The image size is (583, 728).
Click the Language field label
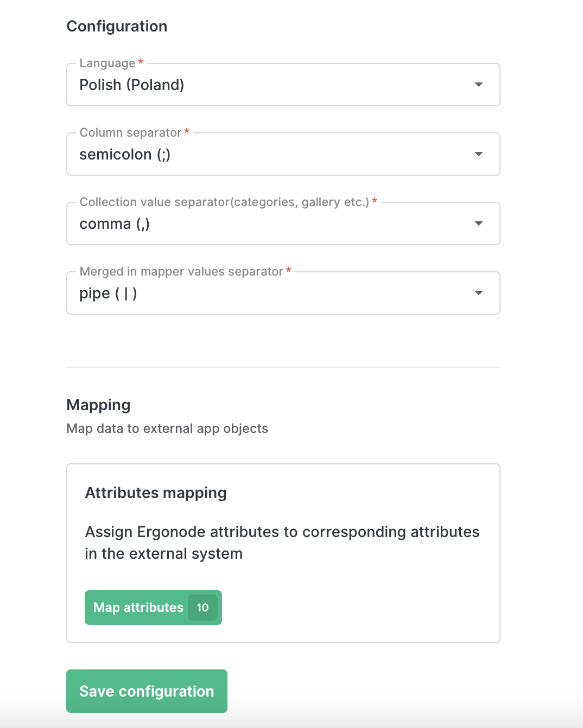pyautogui.click(x=107, y=63)
